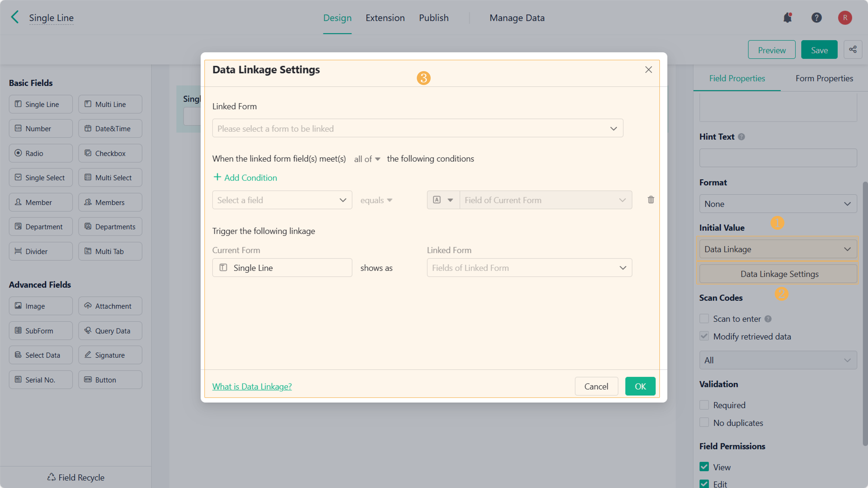
Task: Switch to the Publish tab
Action: click(434, 18)
